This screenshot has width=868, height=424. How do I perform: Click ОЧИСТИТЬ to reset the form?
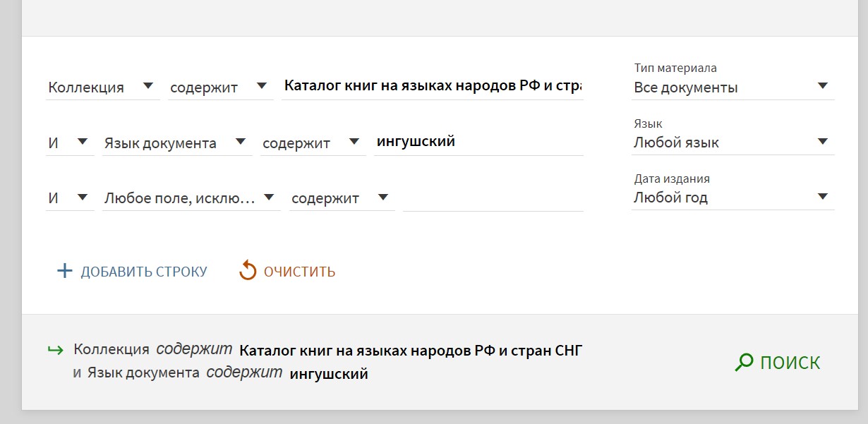click(x=299, y=272)
